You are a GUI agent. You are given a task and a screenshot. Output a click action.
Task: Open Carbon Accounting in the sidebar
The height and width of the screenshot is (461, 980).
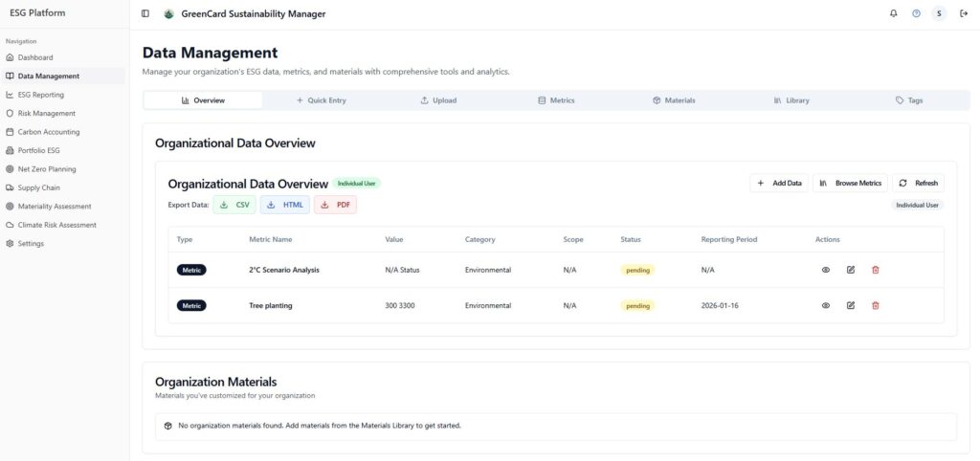(48, 132)
